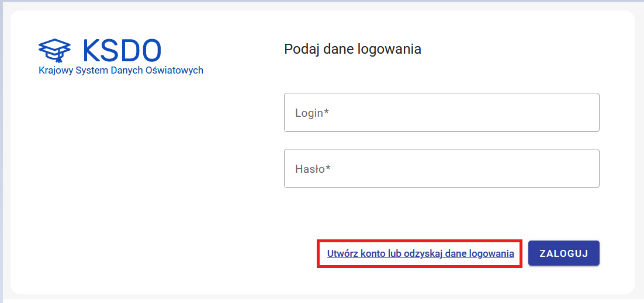Open the Utwórz konto lub odzyskaj dane link
This screenshot has height=303, width=644.
click(420, 254)
